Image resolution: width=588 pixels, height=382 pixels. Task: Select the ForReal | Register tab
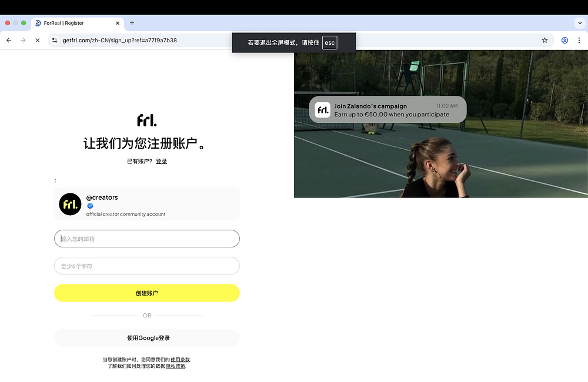click(x=77, y=23)
